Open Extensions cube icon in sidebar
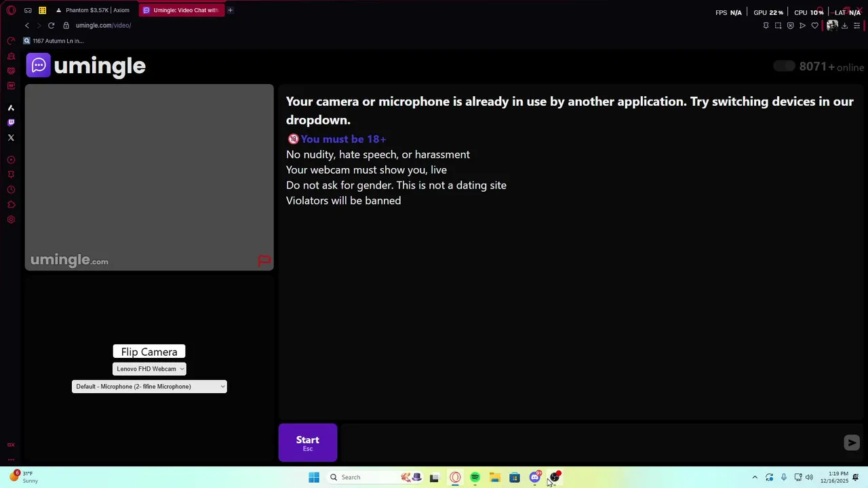 pos(11,205)
